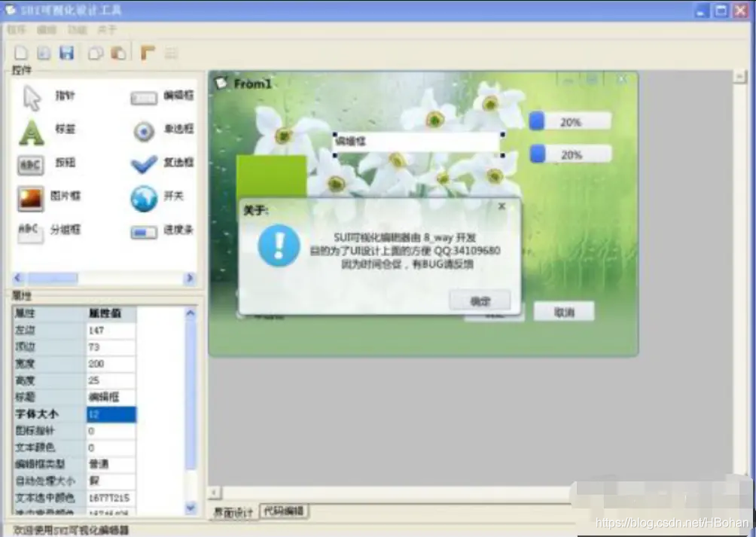Viewport: 756px width, 537px height.
Task: Click the From1 form title icon
Action: pyautogui.click(x=221, y=84)
